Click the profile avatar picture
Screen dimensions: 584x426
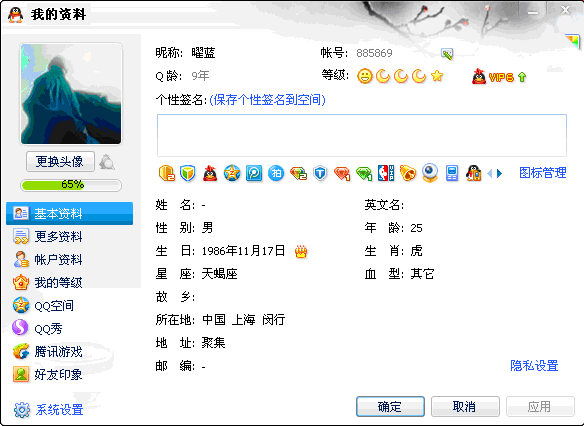pos(71,93)
